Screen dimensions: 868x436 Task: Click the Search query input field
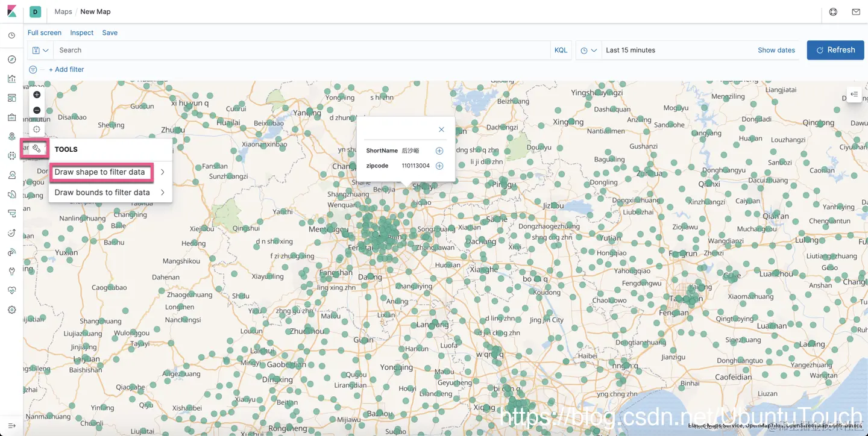(x=301, y=50)
